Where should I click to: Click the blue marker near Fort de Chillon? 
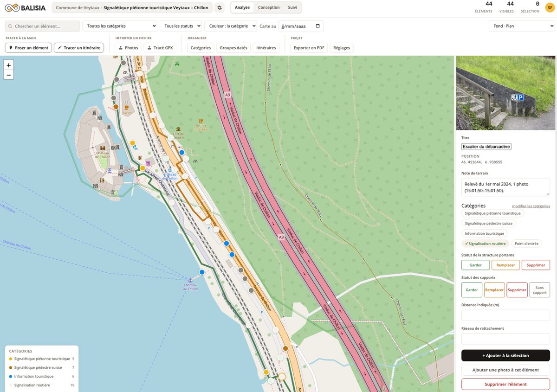pos(182,152)
